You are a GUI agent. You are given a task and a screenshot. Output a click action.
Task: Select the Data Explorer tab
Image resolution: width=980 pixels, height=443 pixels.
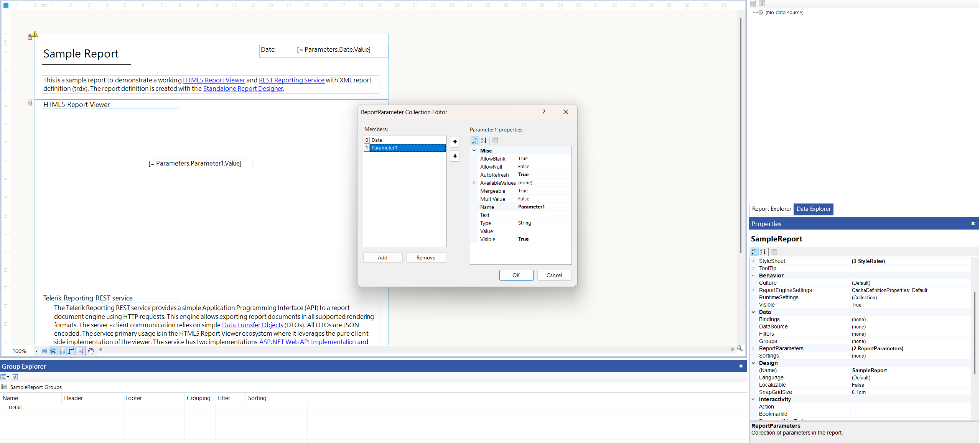[813, 209]
